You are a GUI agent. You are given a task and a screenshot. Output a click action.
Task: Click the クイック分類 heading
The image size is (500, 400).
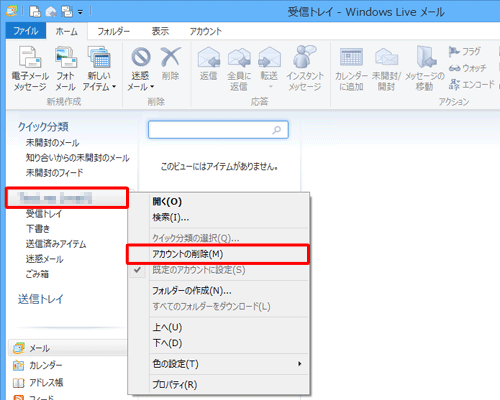point(43,127)
